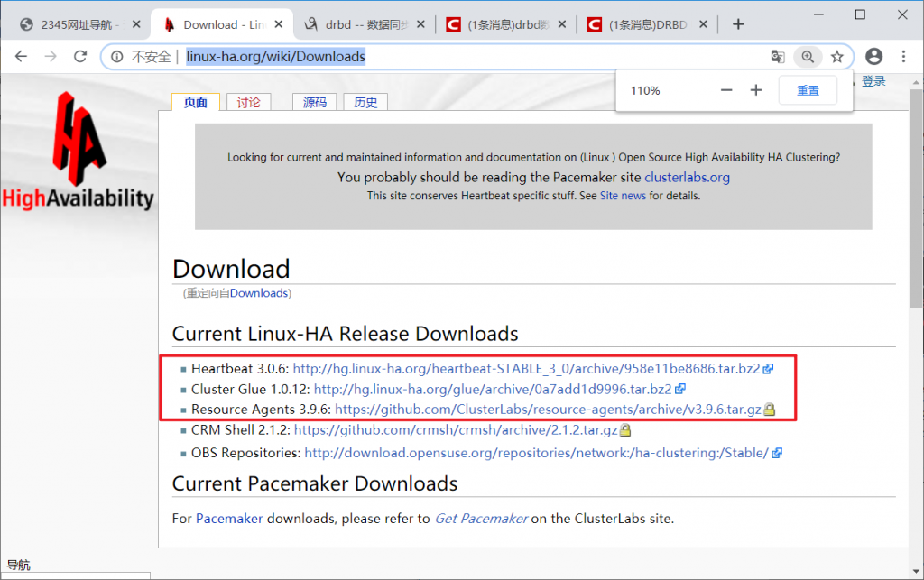Viewport: 924px width, 580px height.
Task: Decrease zoom with the minus button
Action: [726, 90]
